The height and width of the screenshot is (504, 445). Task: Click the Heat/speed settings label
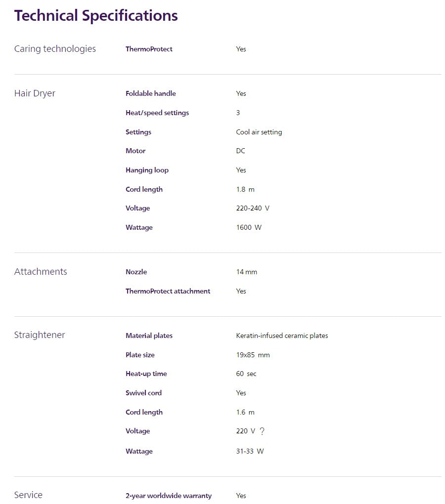click(x=157, y=113)
